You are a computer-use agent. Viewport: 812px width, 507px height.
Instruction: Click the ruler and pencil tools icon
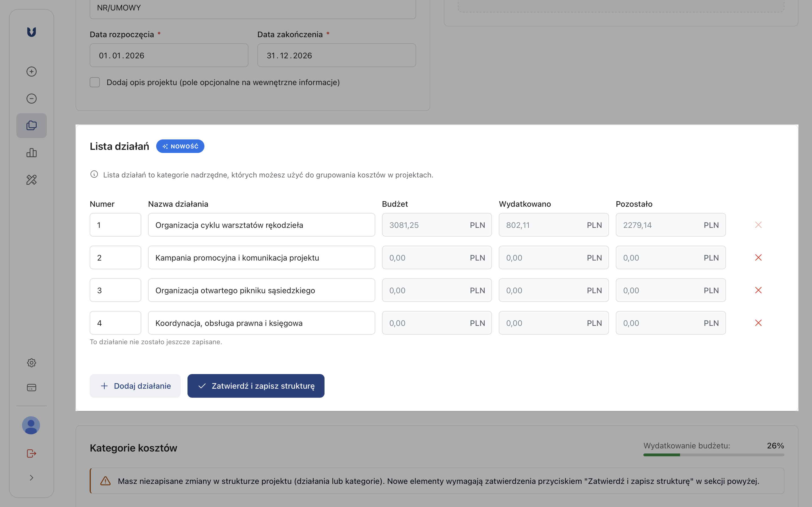coord(32,180)
